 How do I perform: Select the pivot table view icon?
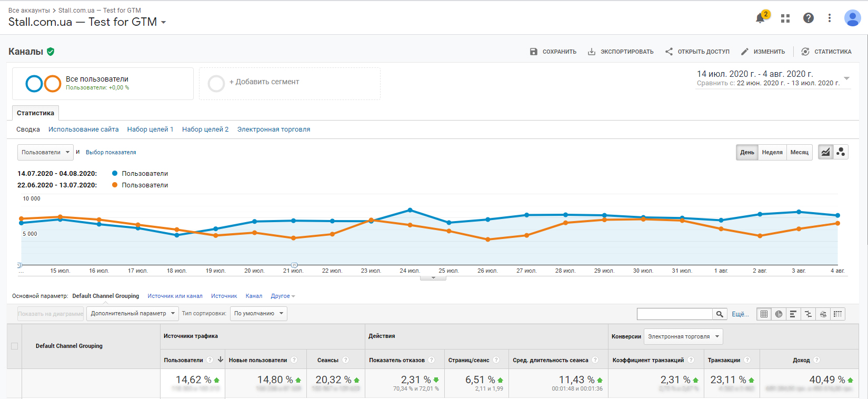click(837, 314)
